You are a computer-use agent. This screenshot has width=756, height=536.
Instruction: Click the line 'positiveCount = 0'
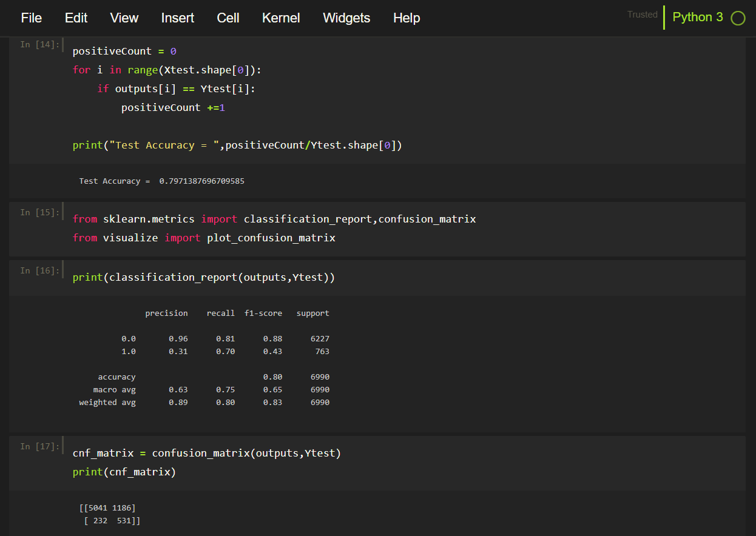(124, 51)
